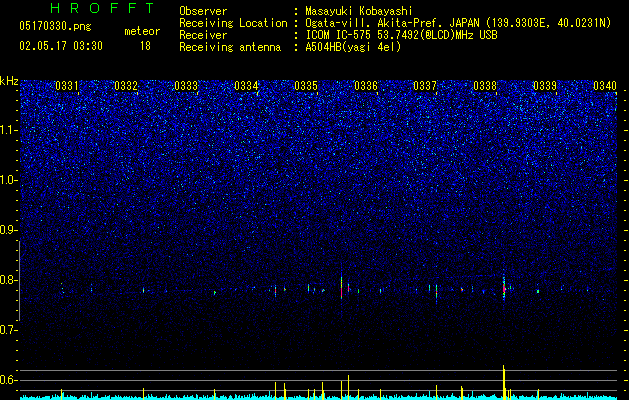Image resolution: width=629 pixels, height=400 pixels.
Task: Click the 1.0 kHz axis label
Action: tap(8, 180)
